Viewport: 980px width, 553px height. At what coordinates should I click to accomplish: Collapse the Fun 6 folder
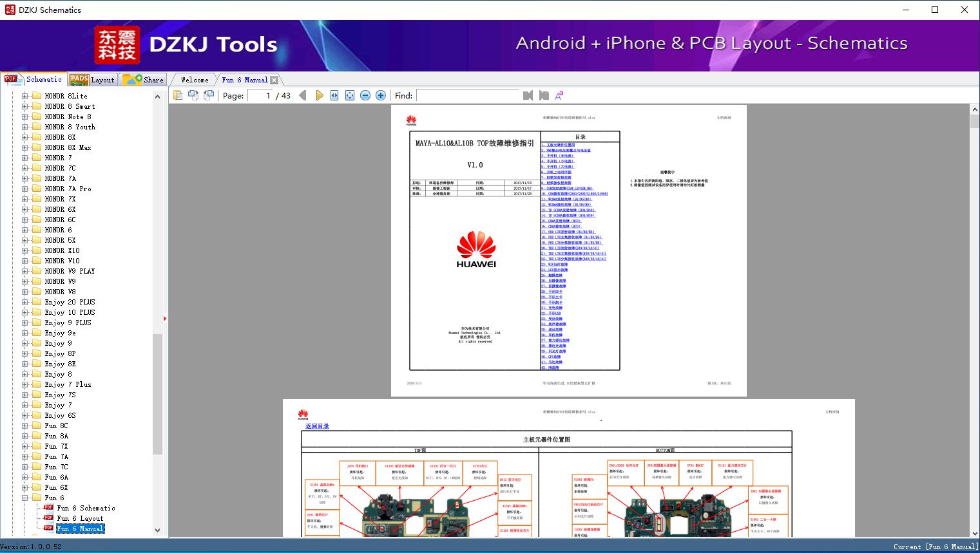(x=25, y=498)
